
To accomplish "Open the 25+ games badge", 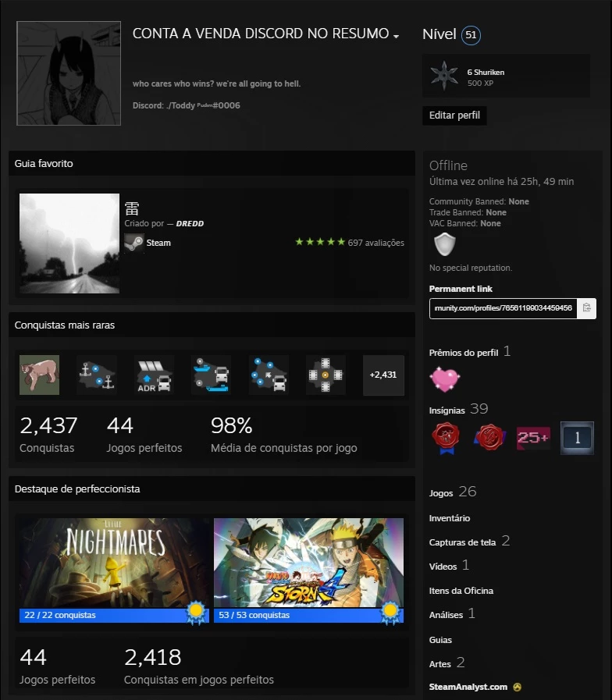I will (533, 438).
